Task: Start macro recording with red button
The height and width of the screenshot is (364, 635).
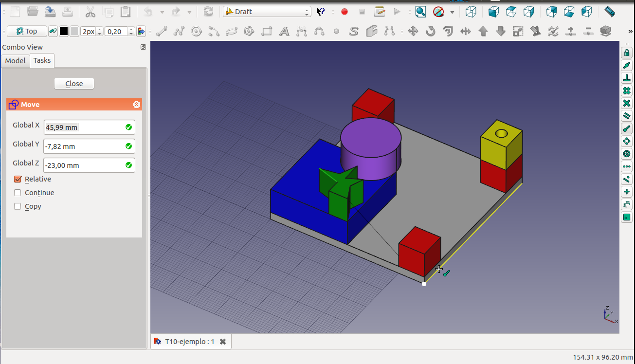Action: click(345, 12)
